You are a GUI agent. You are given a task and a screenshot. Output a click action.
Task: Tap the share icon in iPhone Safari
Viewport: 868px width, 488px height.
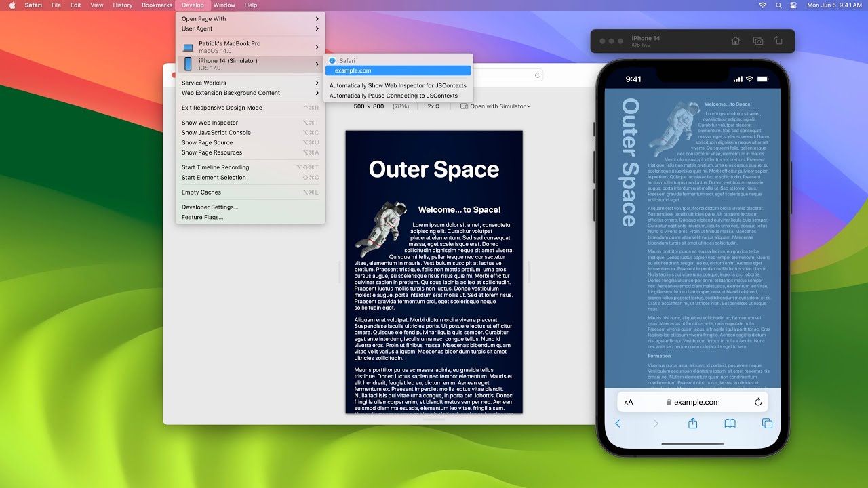pos(692,424)
